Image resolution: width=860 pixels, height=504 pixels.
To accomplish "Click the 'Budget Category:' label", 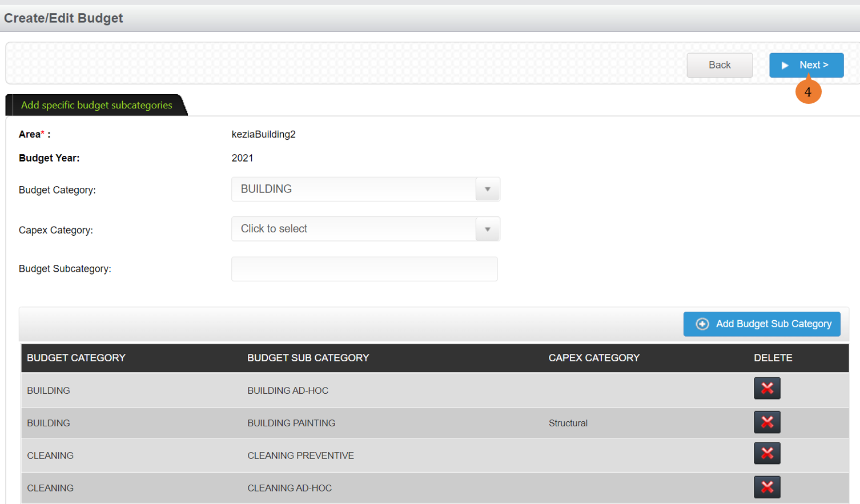I will [57, 190].
